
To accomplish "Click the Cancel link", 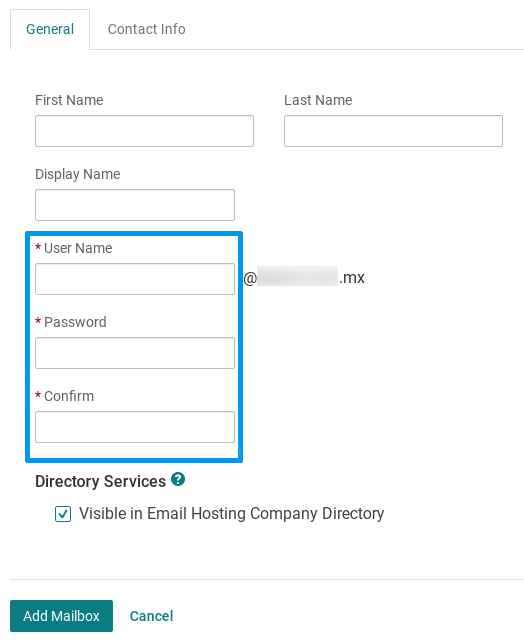I will point(151,616).
